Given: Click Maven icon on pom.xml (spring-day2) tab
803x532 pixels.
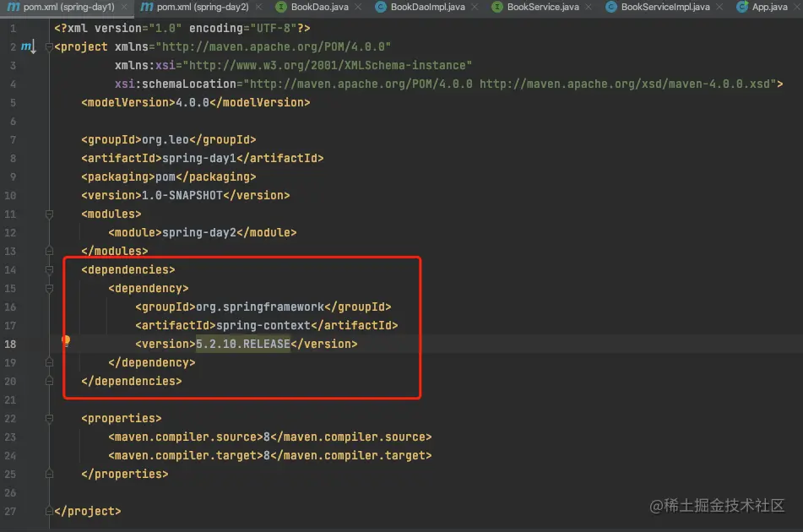Looking at the screenshot, I should tap(146, 7).
